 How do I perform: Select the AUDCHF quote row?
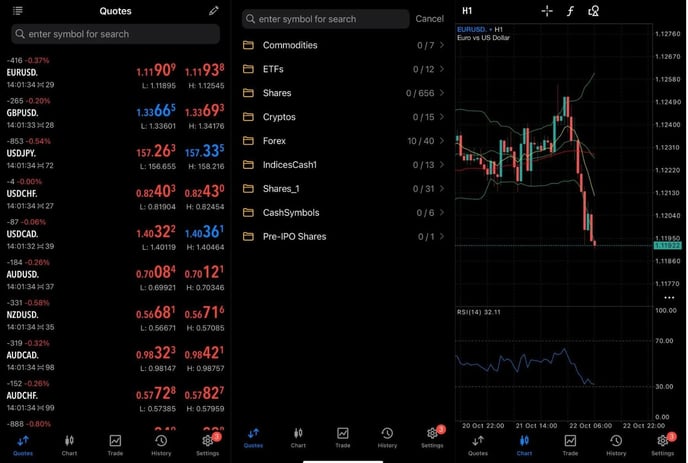coord(115,396)
